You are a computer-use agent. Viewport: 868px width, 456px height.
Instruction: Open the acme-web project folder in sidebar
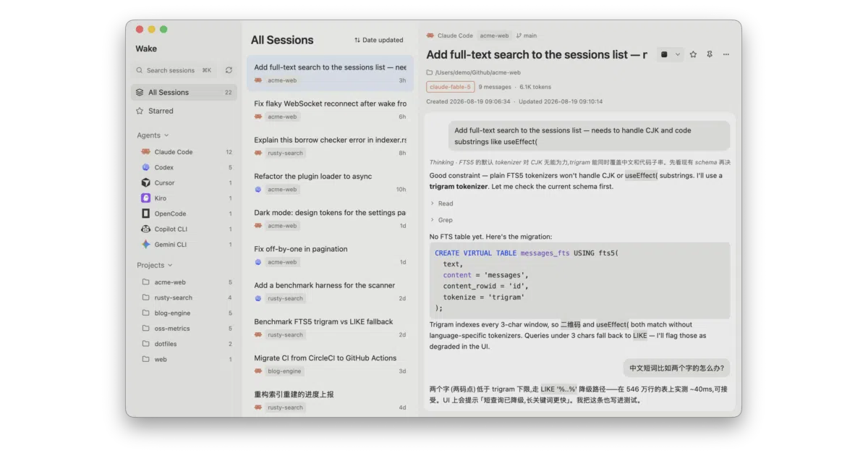click(184, 282)
